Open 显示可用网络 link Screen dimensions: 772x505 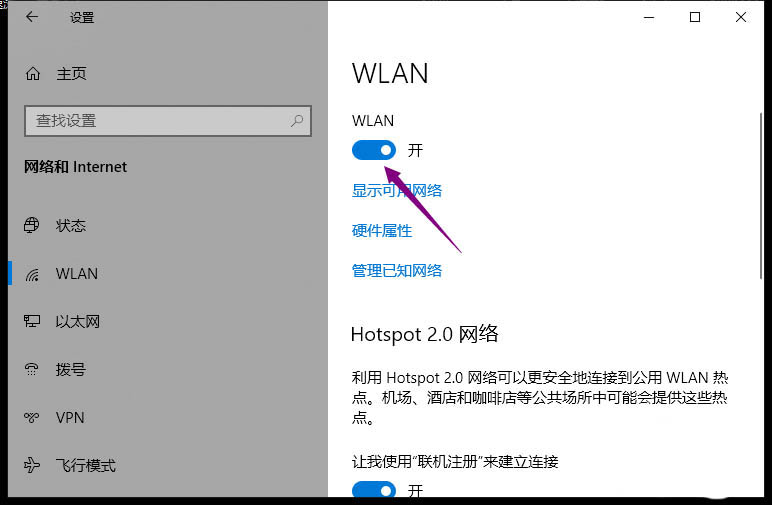click(x=397, y=190)
